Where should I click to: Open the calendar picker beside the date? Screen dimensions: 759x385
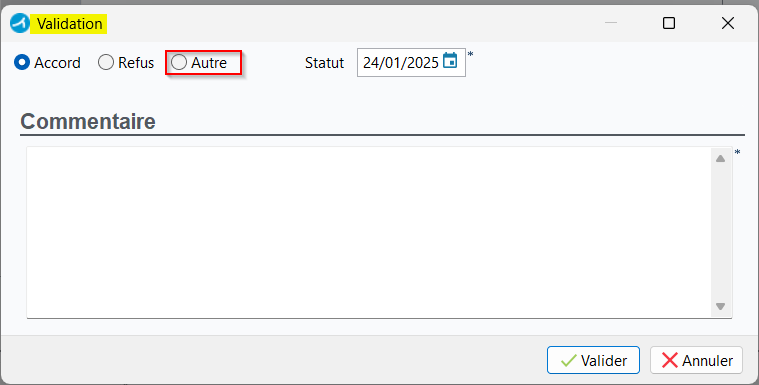[450, 61]
